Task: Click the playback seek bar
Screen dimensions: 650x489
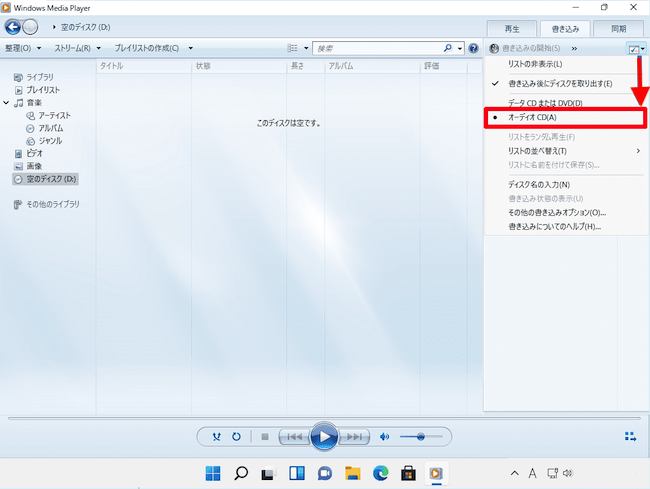Action: [324, 419]
